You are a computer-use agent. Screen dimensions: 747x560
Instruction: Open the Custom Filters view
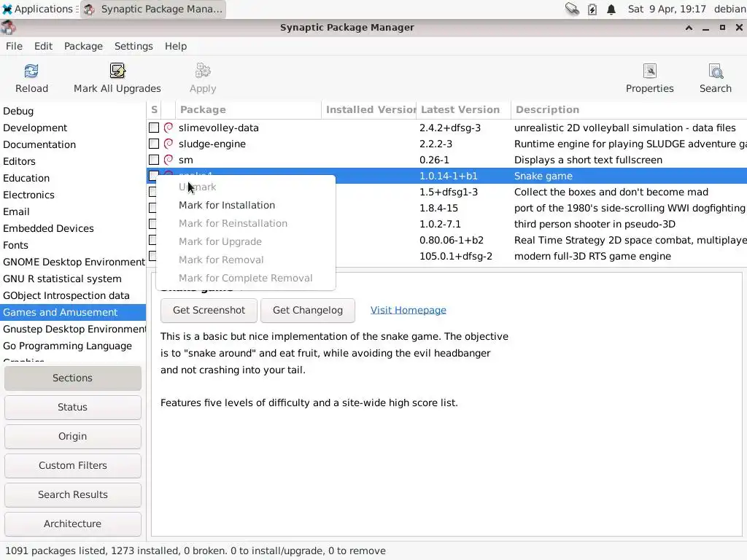73,465
